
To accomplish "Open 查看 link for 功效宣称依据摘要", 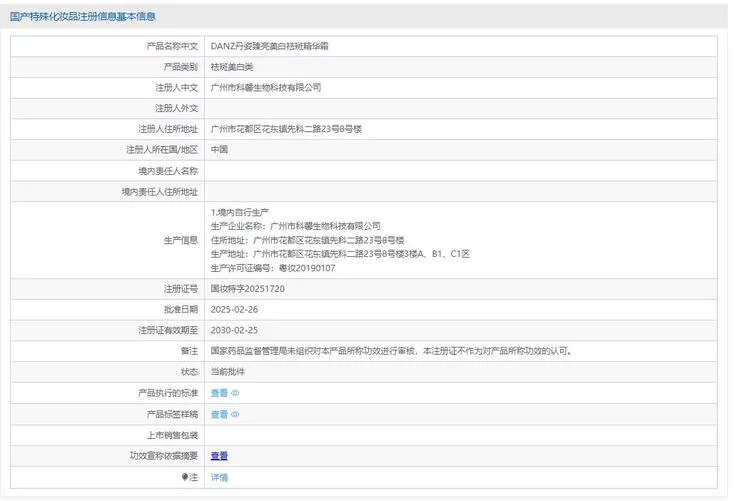I will (x=219, y=456).
